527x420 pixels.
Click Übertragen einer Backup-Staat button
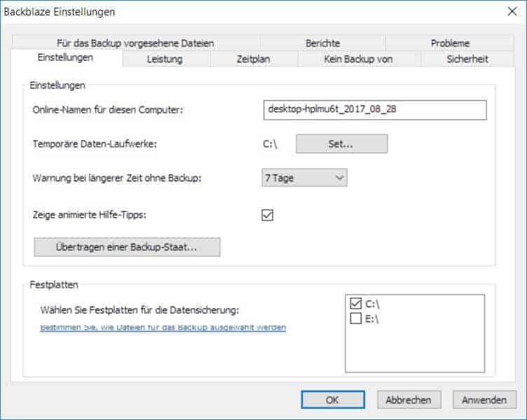(x=127, y=247)
